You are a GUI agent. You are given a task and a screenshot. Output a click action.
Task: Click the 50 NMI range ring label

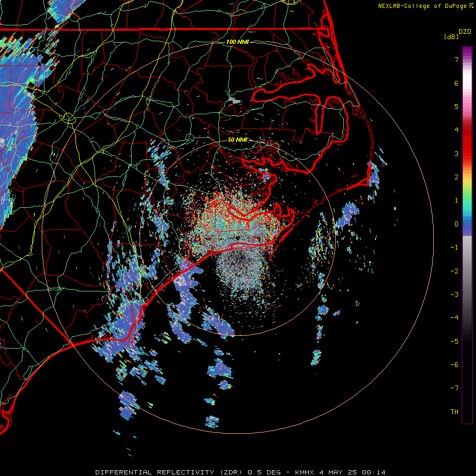click(x=237, y=140)
